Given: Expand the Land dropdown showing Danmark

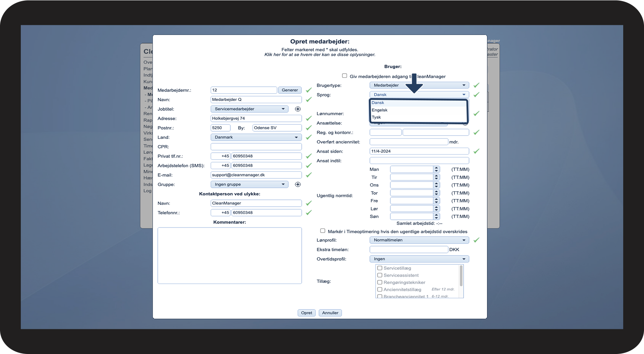Looking at the screenshot, I should coord(256,137).
